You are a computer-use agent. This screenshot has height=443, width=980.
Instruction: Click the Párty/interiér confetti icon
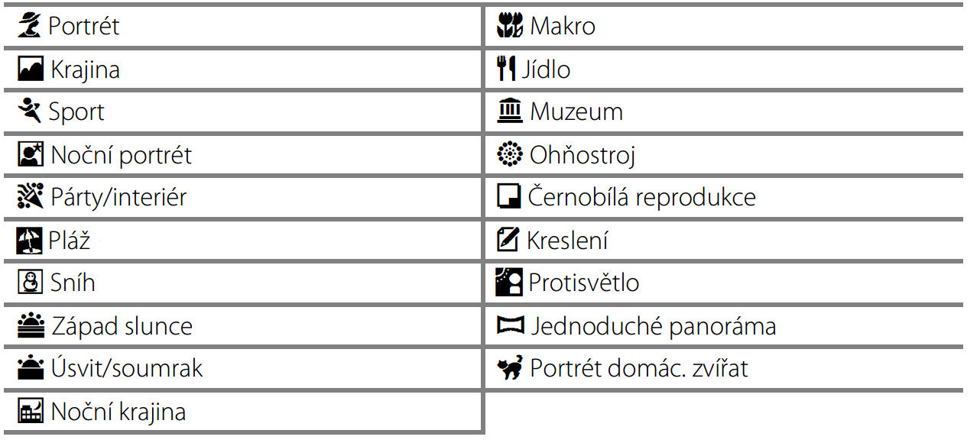(32, 198)
